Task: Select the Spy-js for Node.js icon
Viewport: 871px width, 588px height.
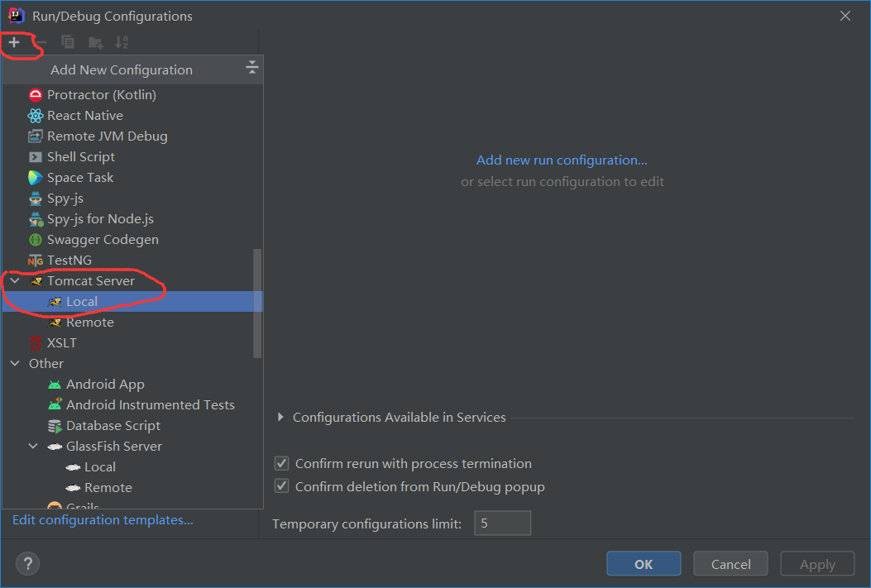Action: click(36, 219)
